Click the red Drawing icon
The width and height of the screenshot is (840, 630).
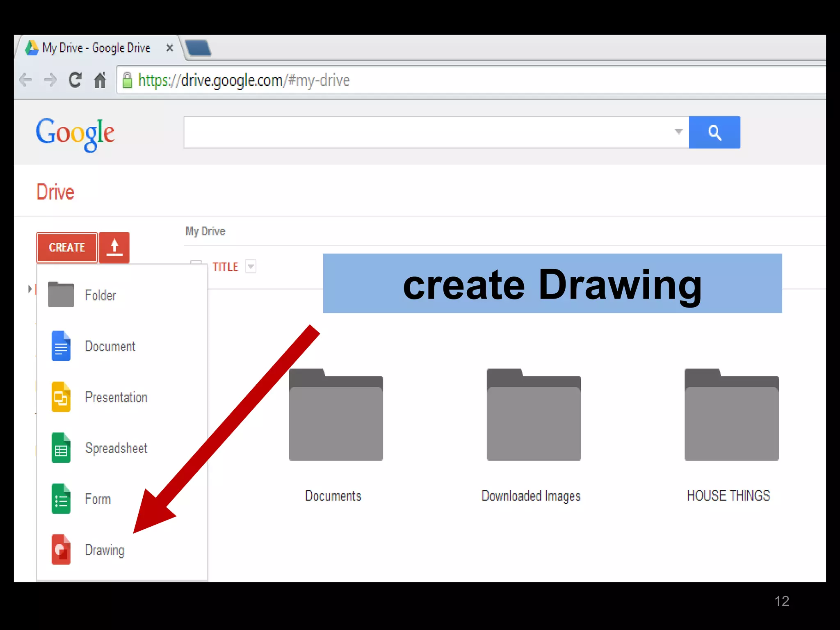pyautogui.click(x=61, y=550)
